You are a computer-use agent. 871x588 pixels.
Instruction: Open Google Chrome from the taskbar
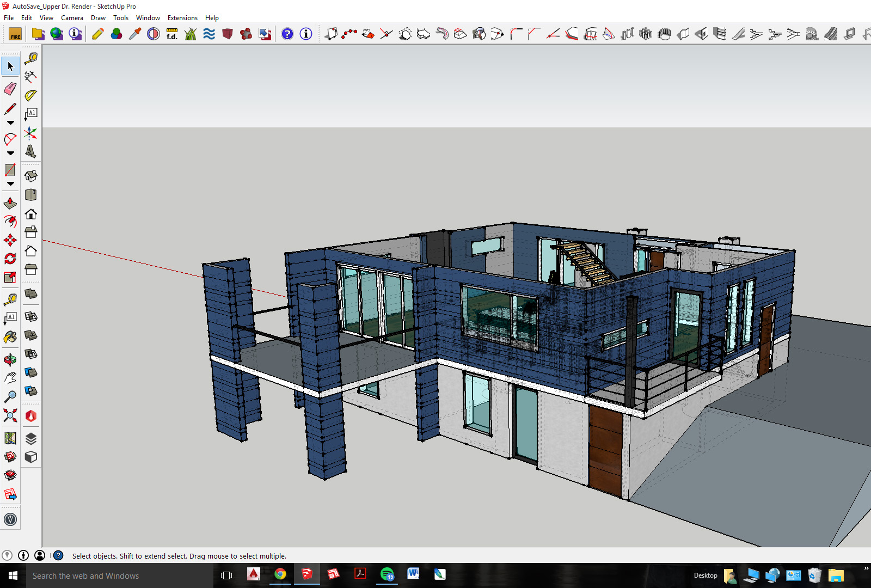coord(280,574)
